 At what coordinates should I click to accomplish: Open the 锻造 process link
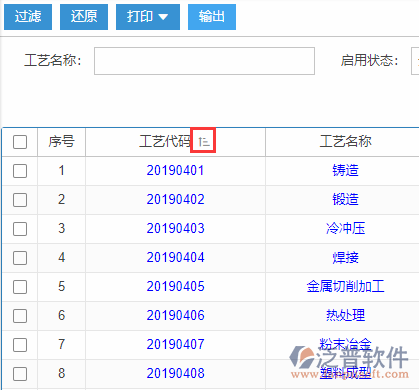point(345,200)
